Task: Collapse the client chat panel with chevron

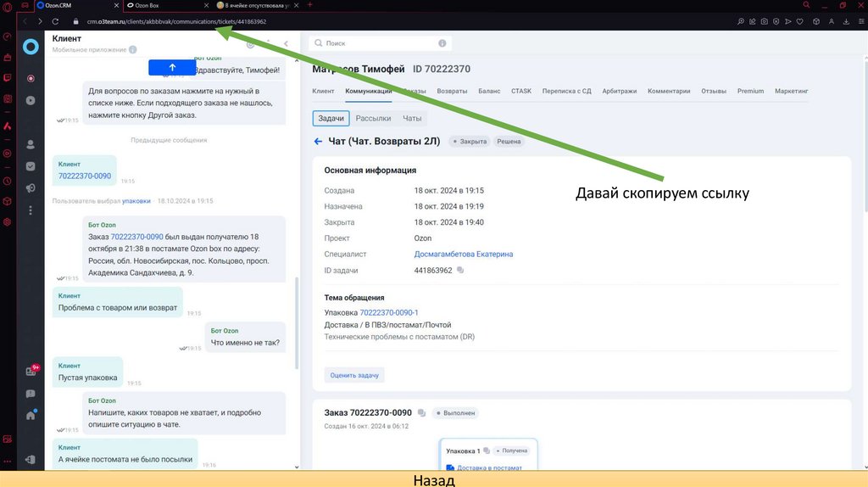Action: click(287, 43)
